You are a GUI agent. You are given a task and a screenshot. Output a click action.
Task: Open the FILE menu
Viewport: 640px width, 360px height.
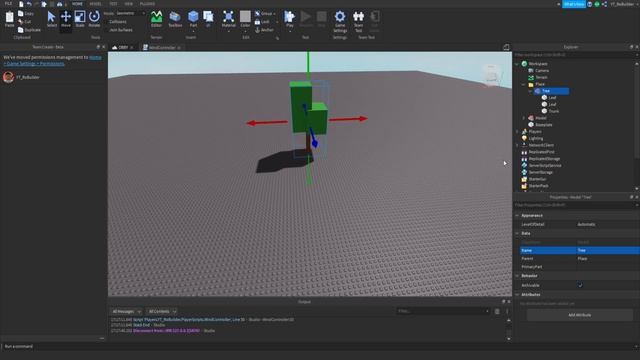coord(8,4)
